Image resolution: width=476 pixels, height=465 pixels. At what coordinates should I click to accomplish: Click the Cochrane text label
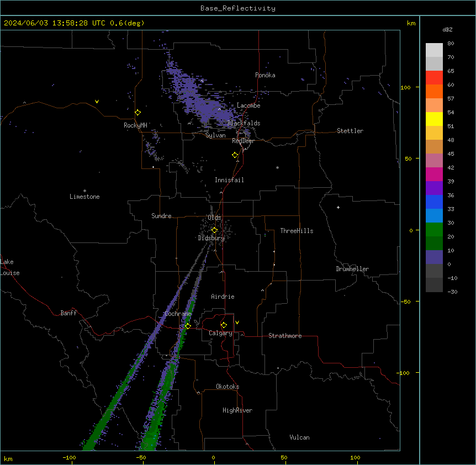[x=178, y=314]
